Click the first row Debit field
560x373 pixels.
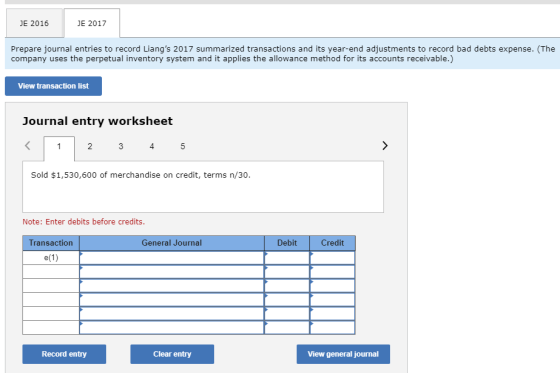pos(287,258)
